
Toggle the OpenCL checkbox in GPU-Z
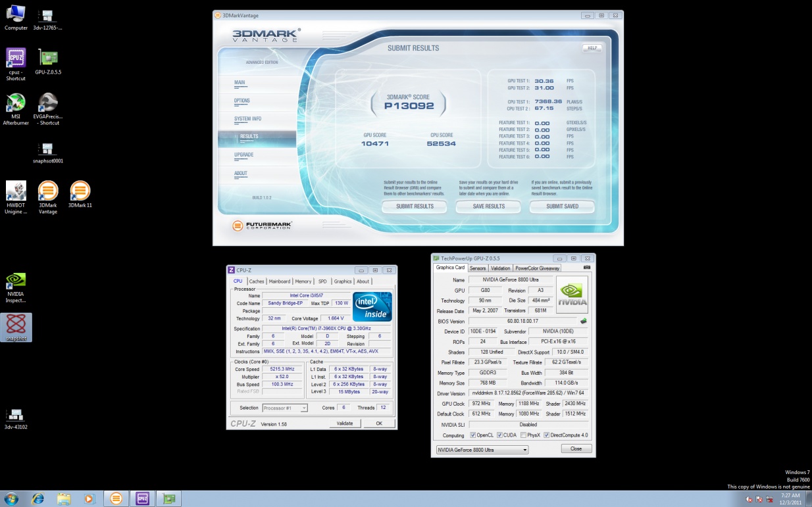coord(472,435)
